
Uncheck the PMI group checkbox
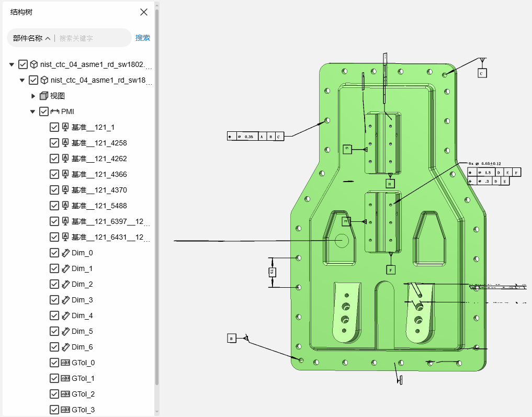[44, 111]
